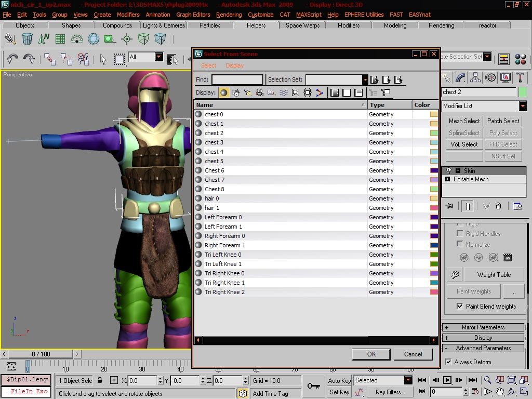Open the Hierarchy command panel tab
532x399 pixels.
click(x=475, y=78)
